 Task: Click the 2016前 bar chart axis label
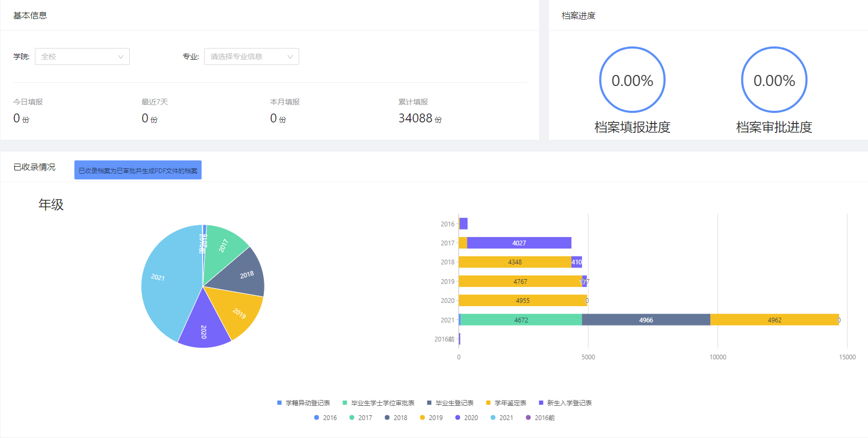444,339
